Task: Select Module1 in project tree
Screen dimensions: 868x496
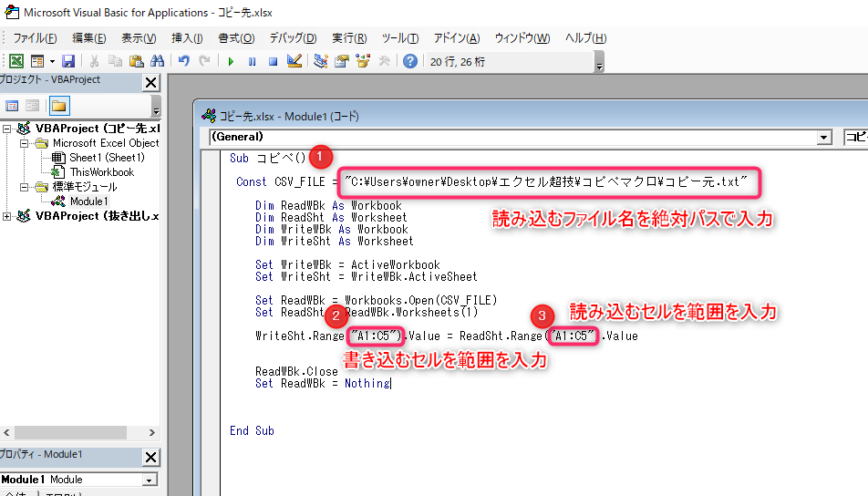Action: [x=88, y=201]
